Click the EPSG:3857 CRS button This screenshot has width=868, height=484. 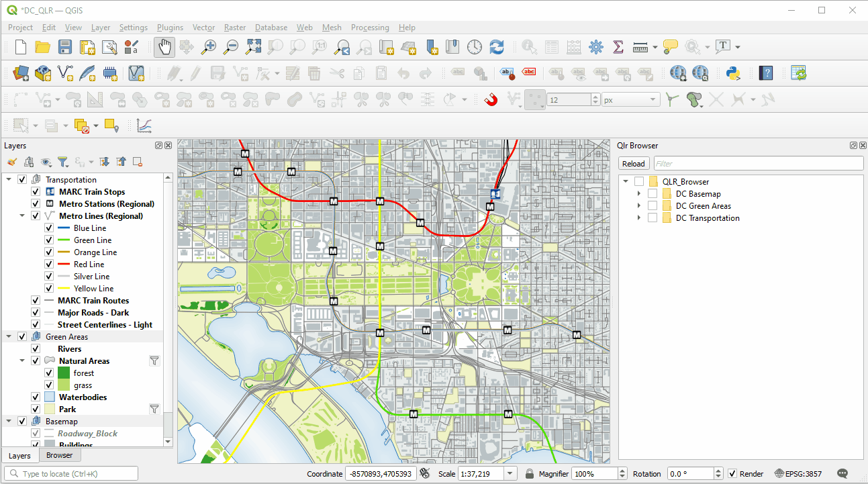(798, 474)
